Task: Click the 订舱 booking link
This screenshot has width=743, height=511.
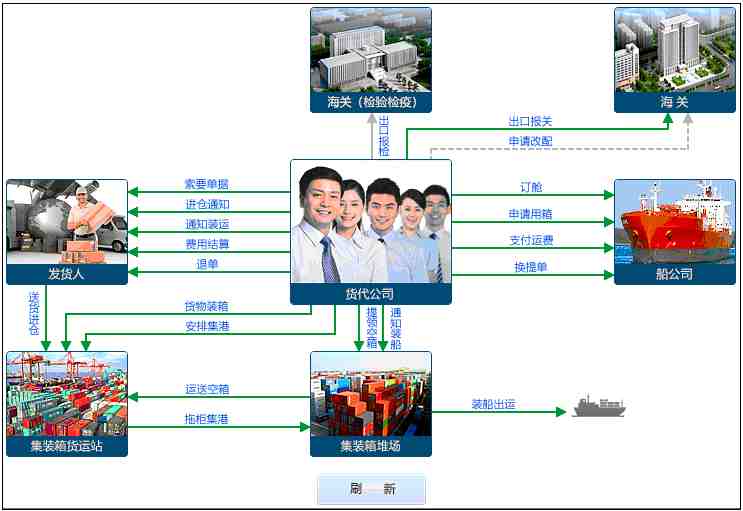Action: 531,187
